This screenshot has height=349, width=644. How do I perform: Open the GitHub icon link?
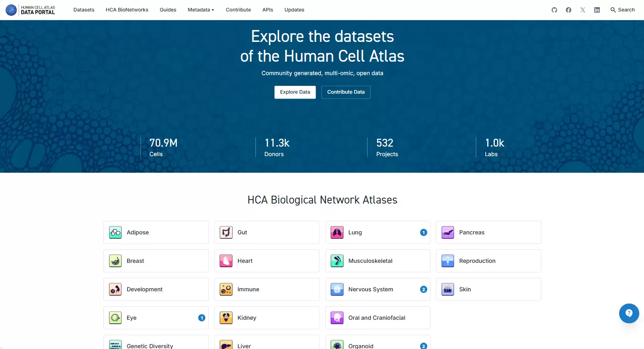point(554,10)
